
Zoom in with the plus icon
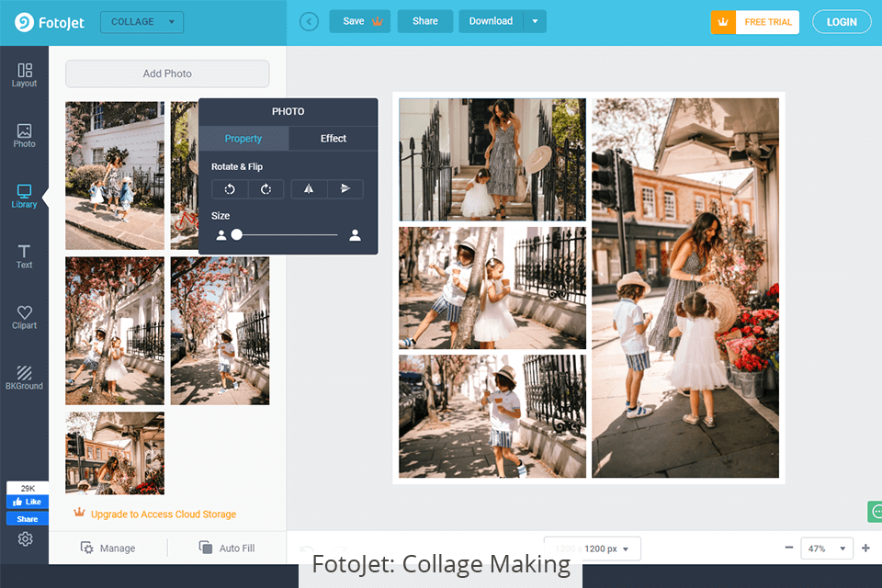coord(865,548)
